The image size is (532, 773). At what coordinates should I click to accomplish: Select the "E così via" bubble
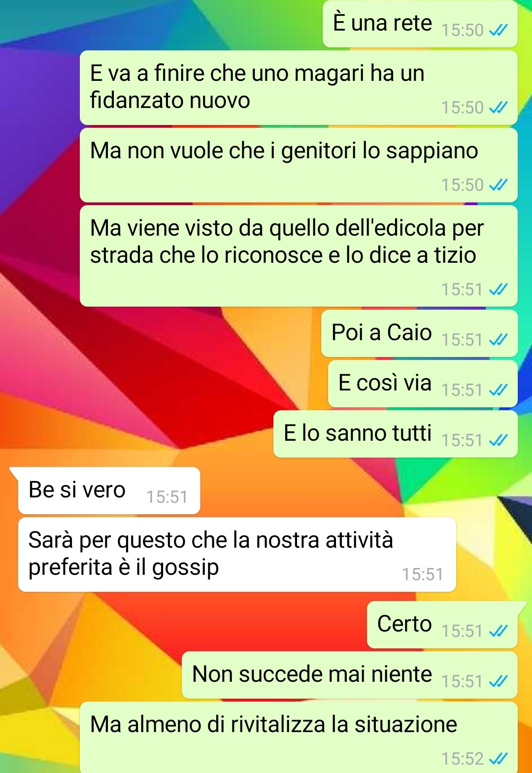pyautogui.click(x=423, y=384)
